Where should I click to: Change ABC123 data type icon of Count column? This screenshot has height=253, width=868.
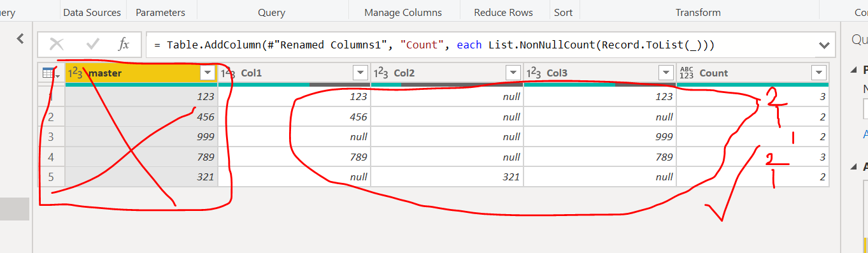(687, 73)
